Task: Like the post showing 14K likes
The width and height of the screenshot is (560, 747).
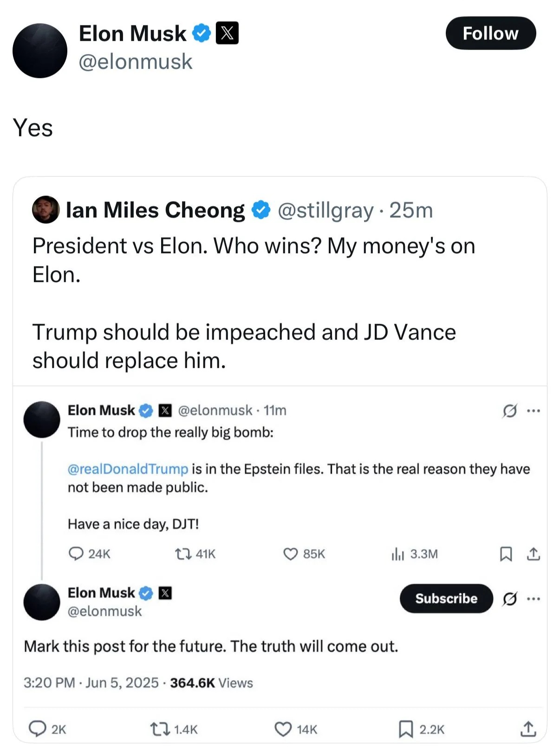Action: 283,729
